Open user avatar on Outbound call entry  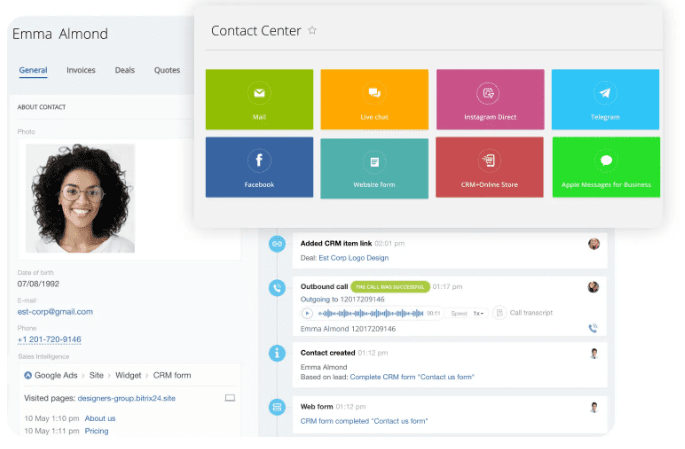(593, 287)
